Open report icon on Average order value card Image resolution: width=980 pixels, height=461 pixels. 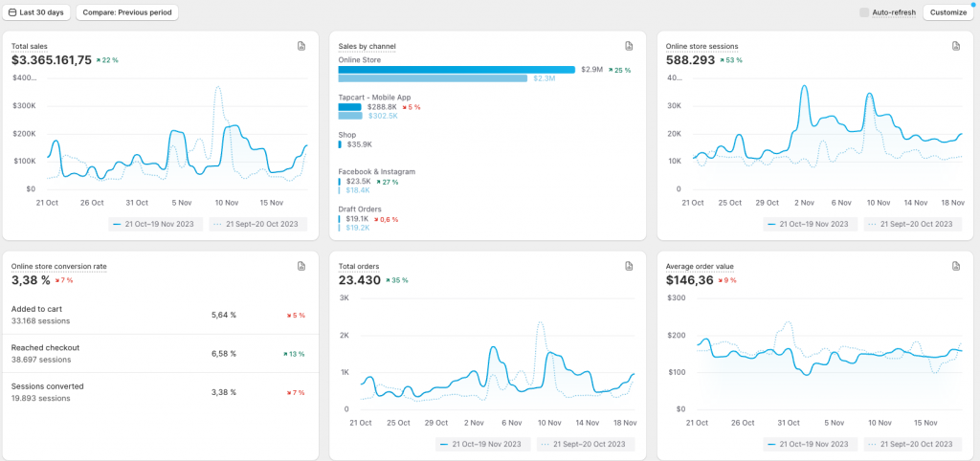click(956, 266)
